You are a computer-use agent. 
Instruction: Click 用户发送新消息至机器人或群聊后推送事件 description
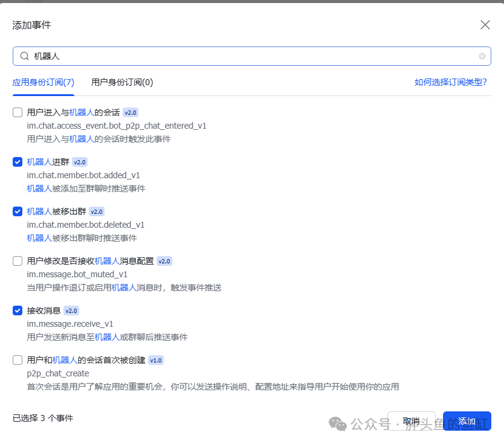point(107,337)
